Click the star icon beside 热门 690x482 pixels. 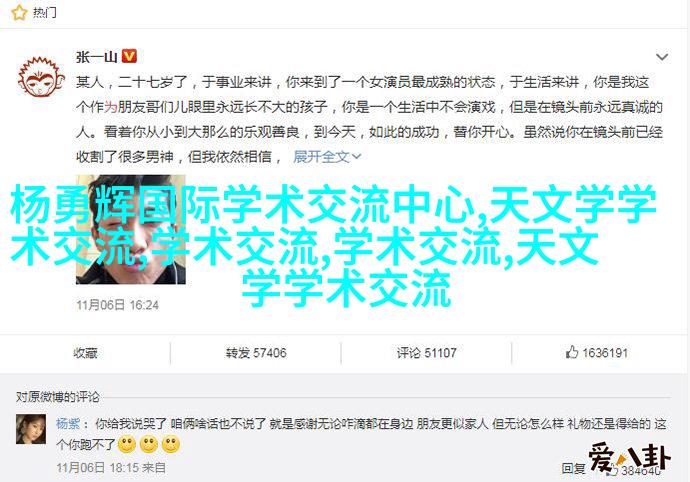pyautogui.click(x=19, y=13)
